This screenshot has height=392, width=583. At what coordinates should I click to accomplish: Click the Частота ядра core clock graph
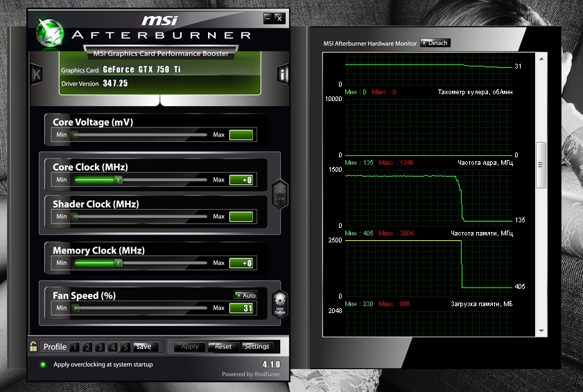tap(429, 197)
